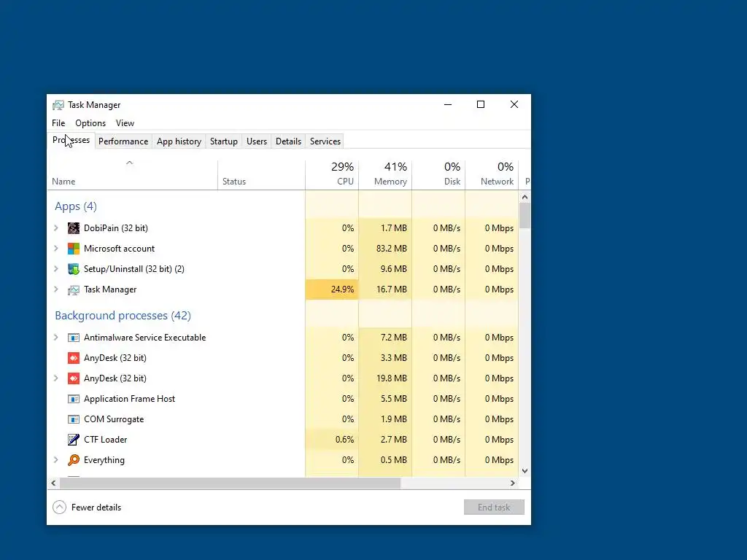Switch to the Startup tab

pos(224,141)
